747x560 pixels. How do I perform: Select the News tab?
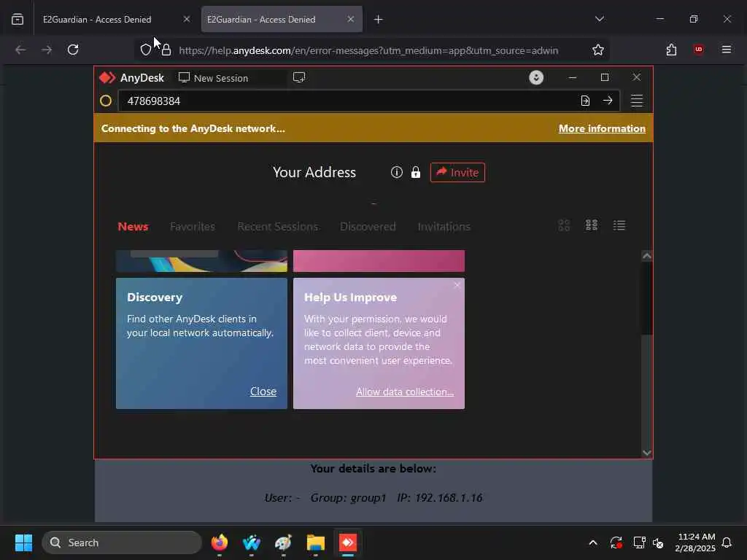(x=133, y=227)
